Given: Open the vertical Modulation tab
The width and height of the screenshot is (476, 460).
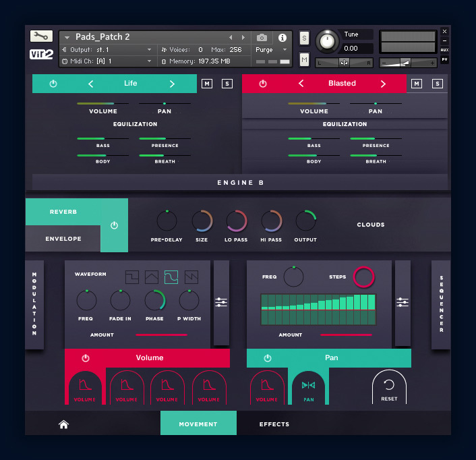Looking at the screenshot, I should coord(34,304).
